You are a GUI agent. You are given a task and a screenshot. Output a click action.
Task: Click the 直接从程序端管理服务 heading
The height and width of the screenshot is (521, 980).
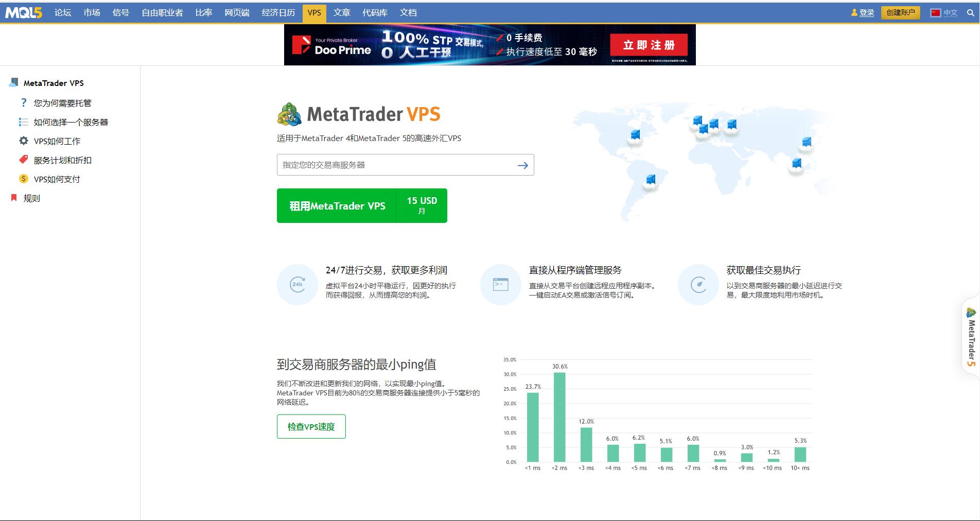pyautogui.click(x=575, y=270)
